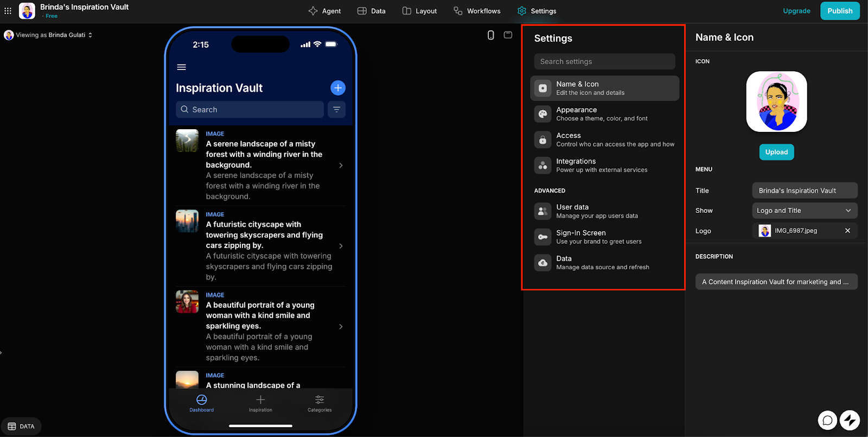Open the Workflows tab
This screenshot has width=868, height=437.
pos(477,11)
